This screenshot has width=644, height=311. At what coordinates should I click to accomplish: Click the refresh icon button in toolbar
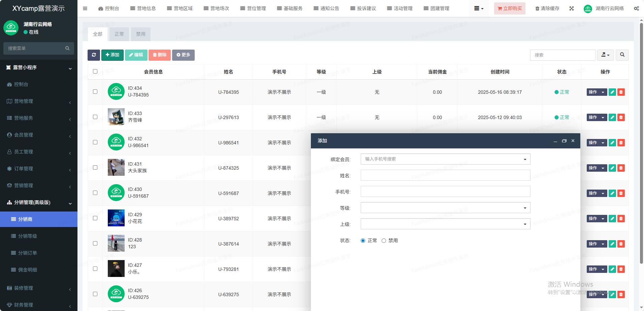[x=94, y=55]
